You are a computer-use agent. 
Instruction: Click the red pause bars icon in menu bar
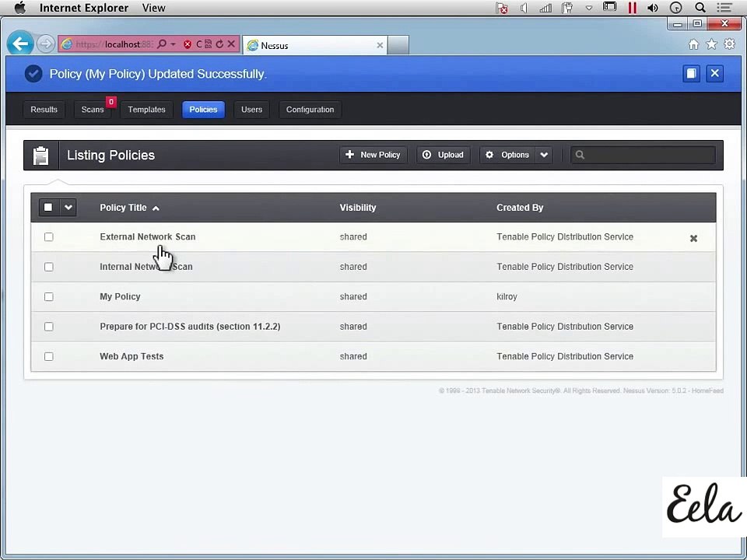[x=632, y=8]
